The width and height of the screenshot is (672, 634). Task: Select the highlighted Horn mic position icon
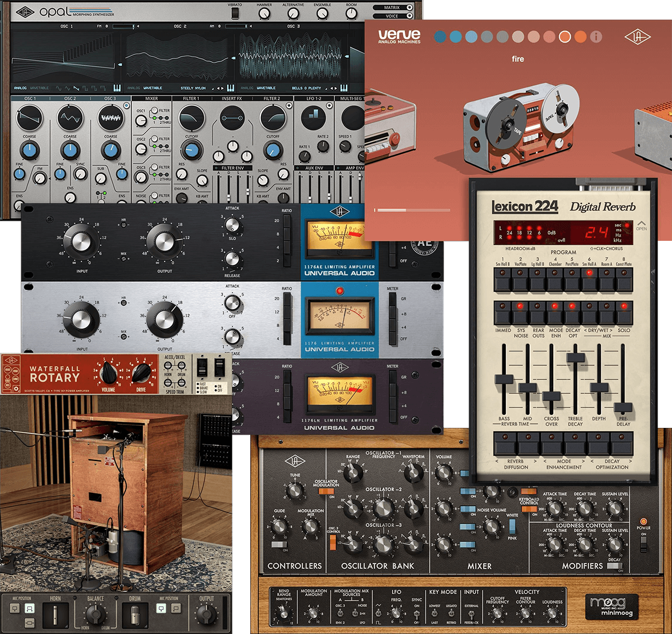[x=30, y=609]
